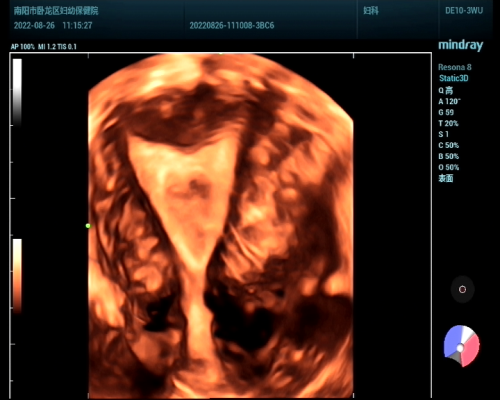This screenshot has height=400, width=500.
Task: Click the orange tint color bar
Action: coord(17,276)
